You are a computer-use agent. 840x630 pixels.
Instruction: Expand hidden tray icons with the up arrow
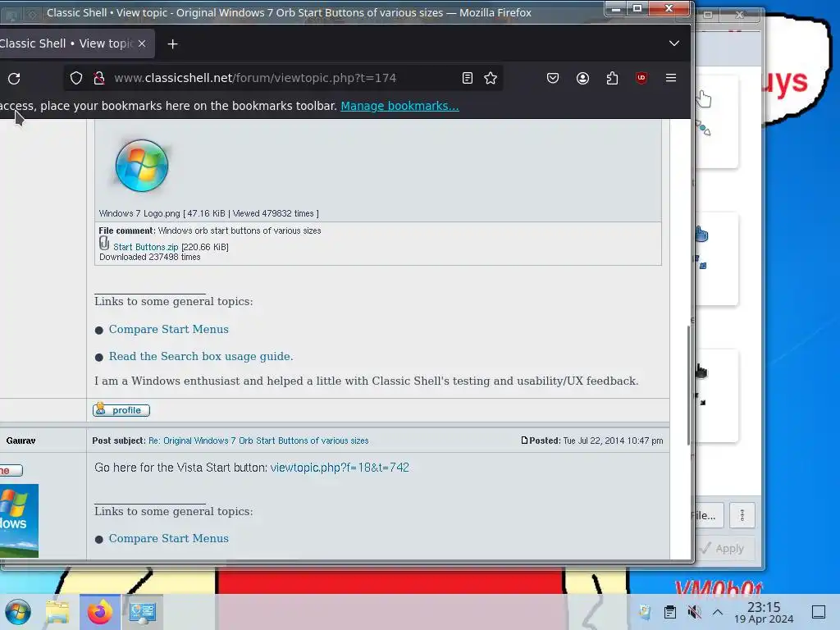pos(718,612)
